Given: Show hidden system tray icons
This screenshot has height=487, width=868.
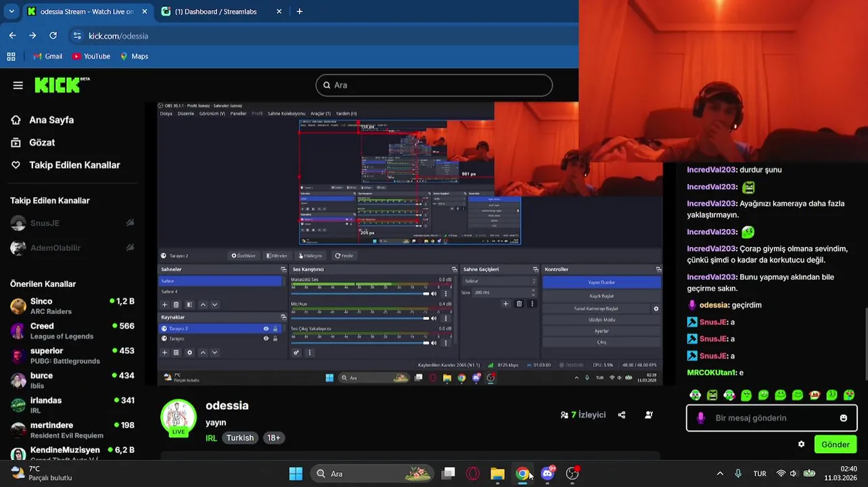Looking at the screenshot, I should pyautogui.click(x=720, y=473).
